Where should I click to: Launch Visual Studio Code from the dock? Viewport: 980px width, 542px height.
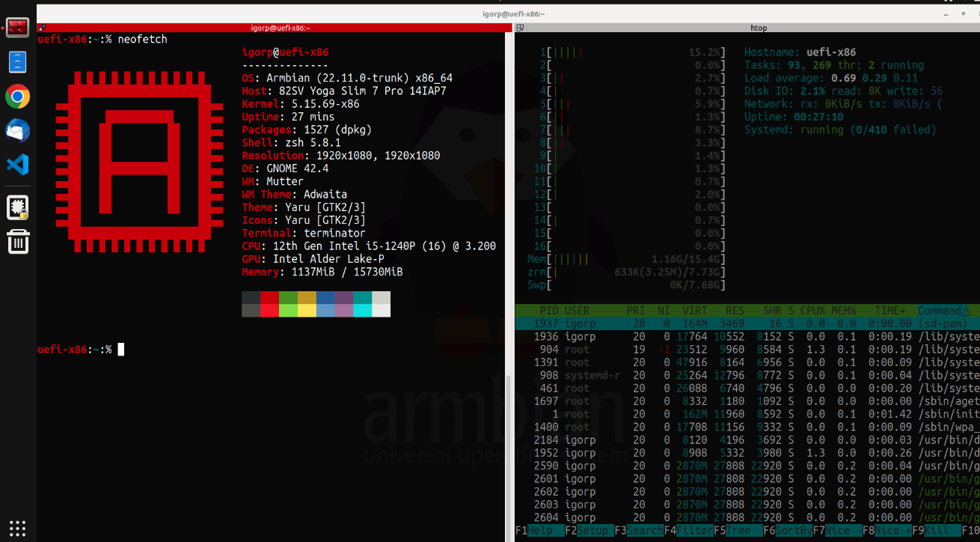click(x=18, y=165)
